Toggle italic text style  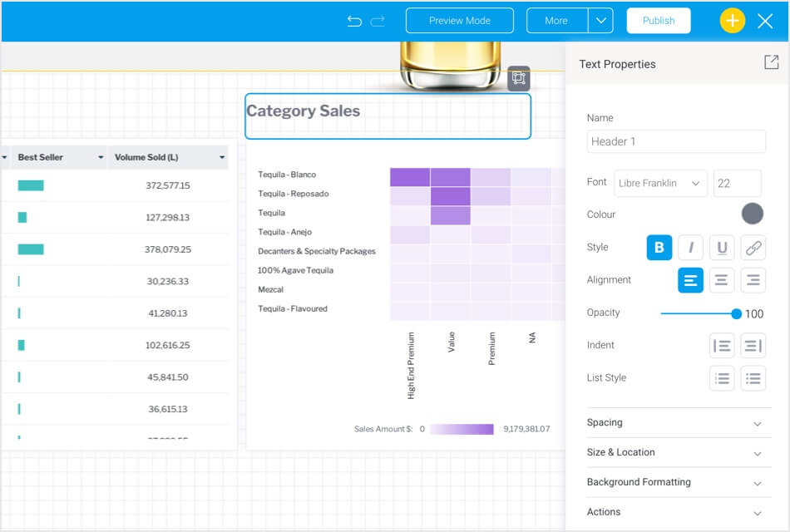pos(690,248)
